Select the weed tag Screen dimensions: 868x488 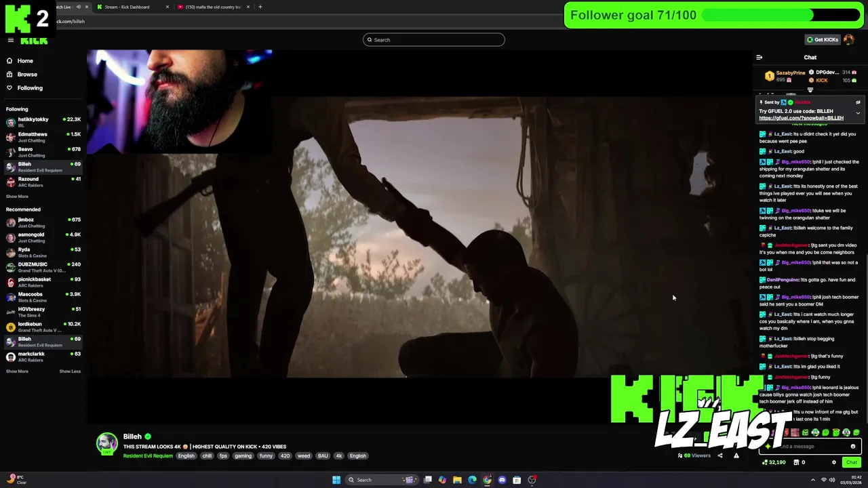pos(304,456)
